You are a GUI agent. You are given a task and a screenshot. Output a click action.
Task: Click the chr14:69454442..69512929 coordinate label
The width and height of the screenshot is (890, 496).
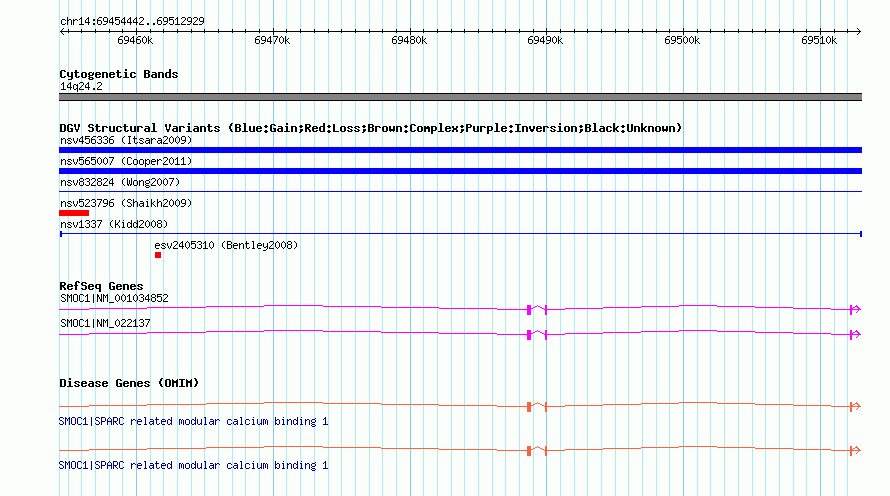(x=132, y=21)
